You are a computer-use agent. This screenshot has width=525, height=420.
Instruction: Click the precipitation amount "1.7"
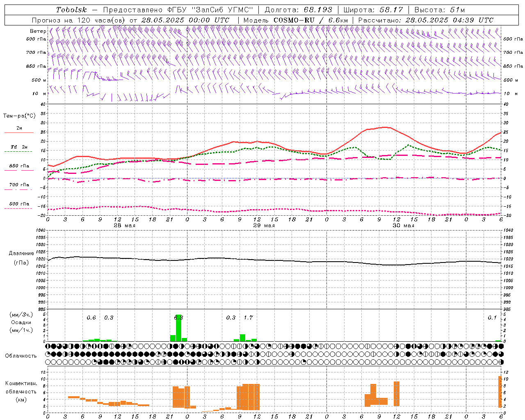point(248,318)
